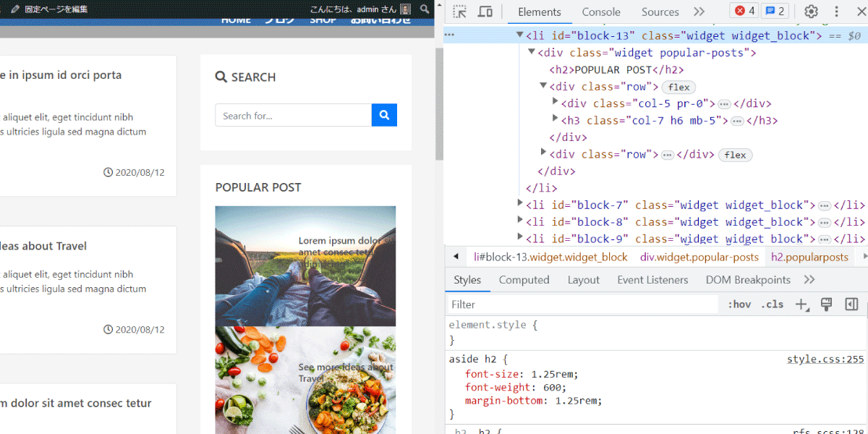Open the DevTools three-dot customize menu
The height and width of the screenshot is (434, 868).
pos(837,12)
